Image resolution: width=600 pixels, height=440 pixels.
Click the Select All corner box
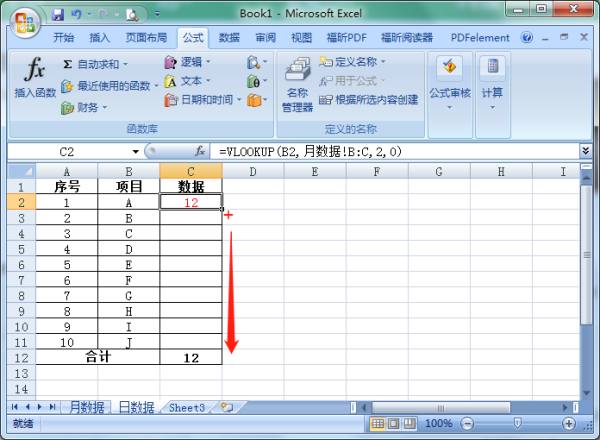coord(22,171)
